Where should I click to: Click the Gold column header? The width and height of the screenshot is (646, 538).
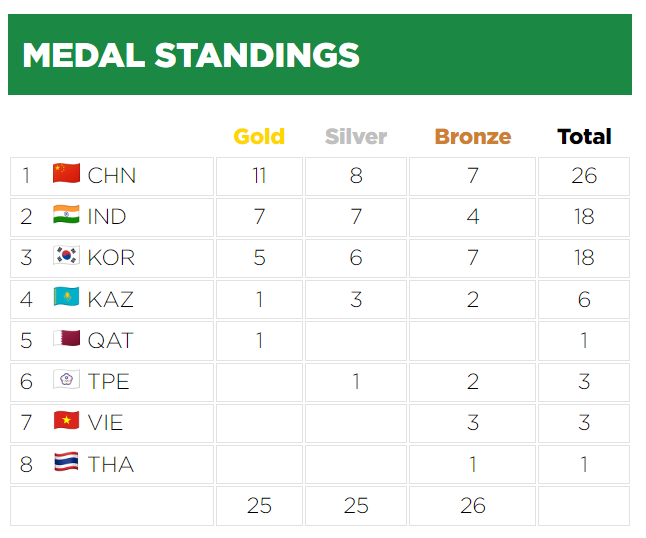click(x=259, y=137)
